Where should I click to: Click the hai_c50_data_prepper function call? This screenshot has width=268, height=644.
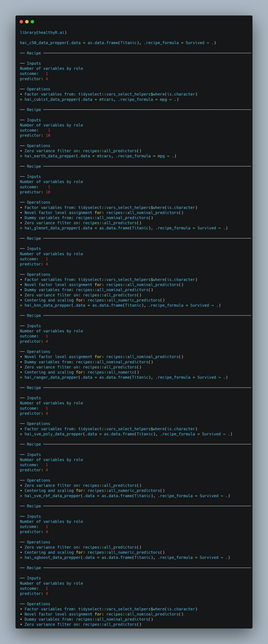[118, 43]
